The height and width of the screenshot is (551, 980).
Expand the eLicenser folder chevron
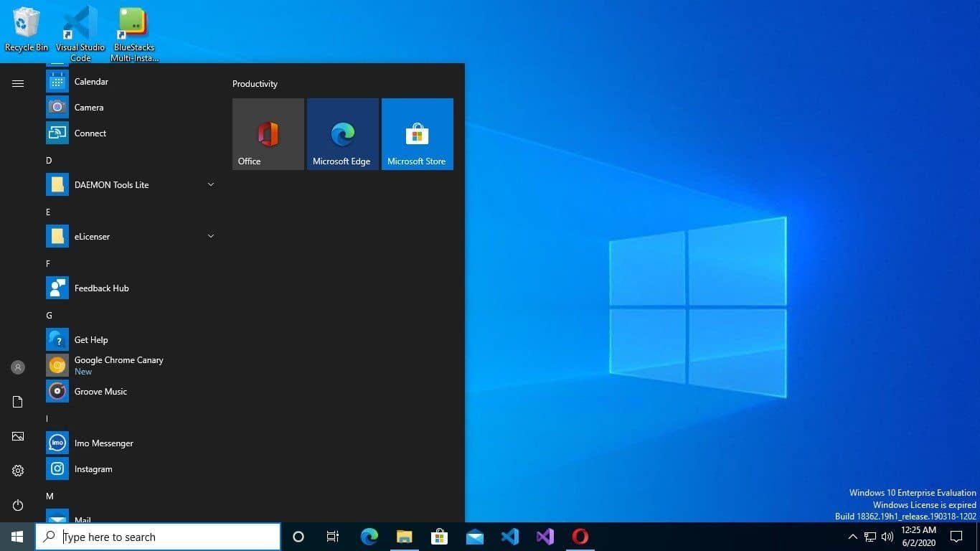point(211,237)
